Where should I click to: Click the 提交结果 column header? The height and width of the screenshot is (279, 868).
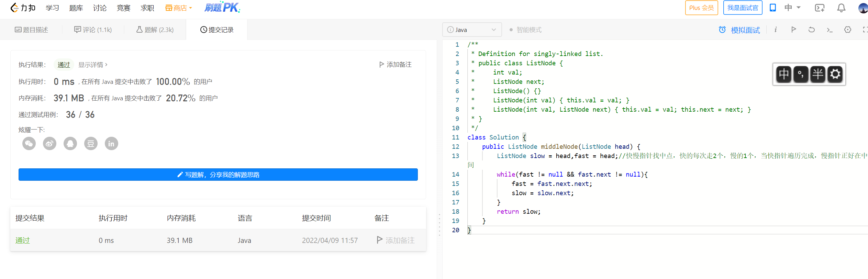point(30,218)
